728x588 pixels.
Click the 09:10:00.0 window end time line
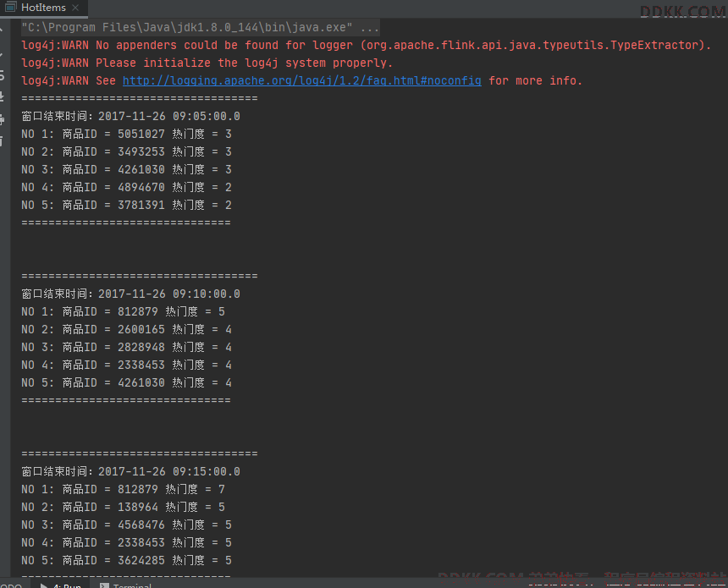tap(130, 294)
